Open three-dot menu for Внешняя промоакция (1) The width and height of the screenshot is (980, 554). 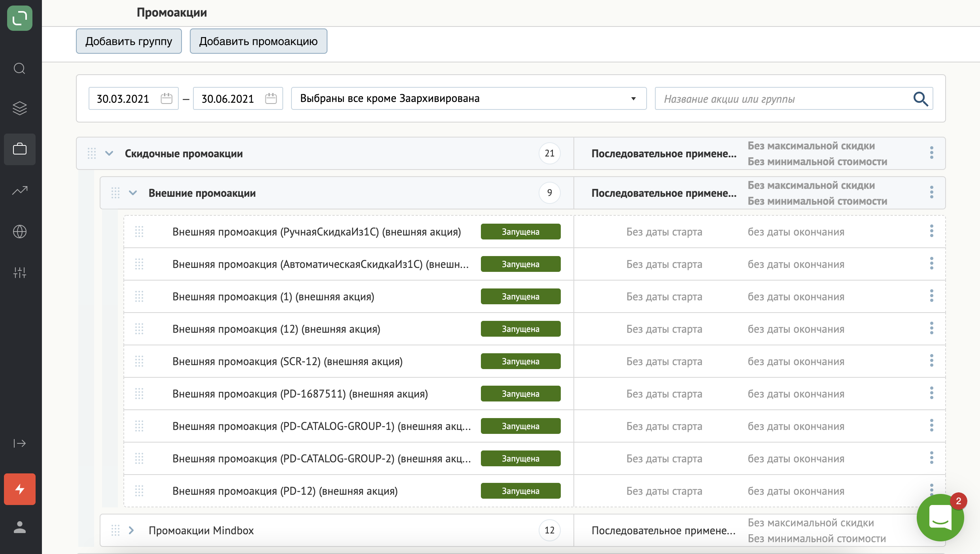(932, 296)
